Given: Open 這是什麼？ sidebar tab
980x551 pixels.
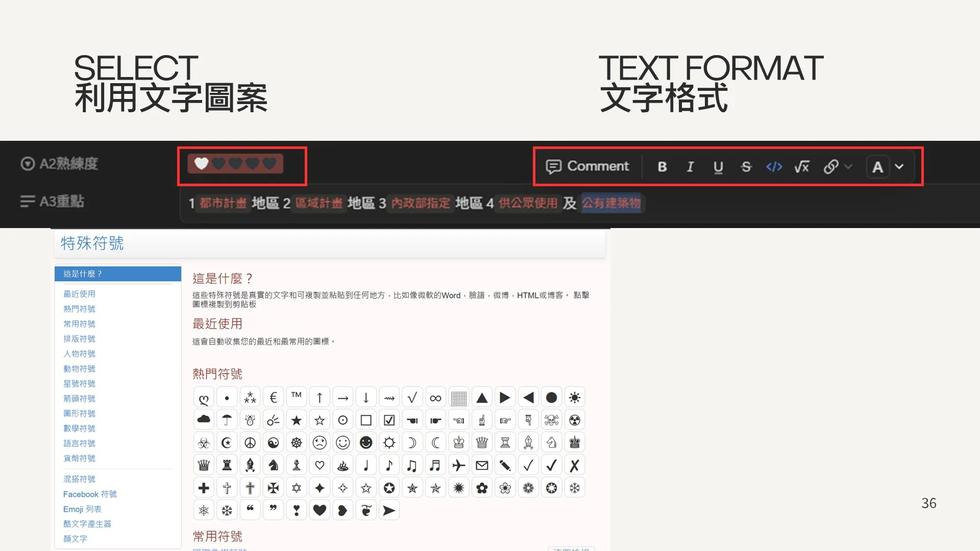Looking at the screenshot, I should pos(117,274).
